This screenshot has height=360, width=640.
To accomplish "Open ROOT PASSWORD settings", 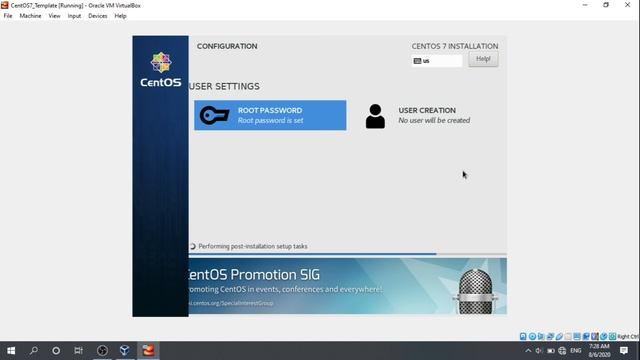I will 270,115.
